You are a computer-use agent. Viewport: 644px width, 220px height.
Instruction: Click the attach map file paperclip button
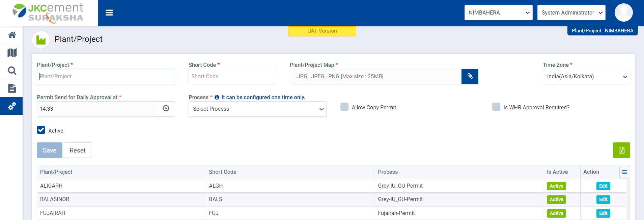(470, 76)
